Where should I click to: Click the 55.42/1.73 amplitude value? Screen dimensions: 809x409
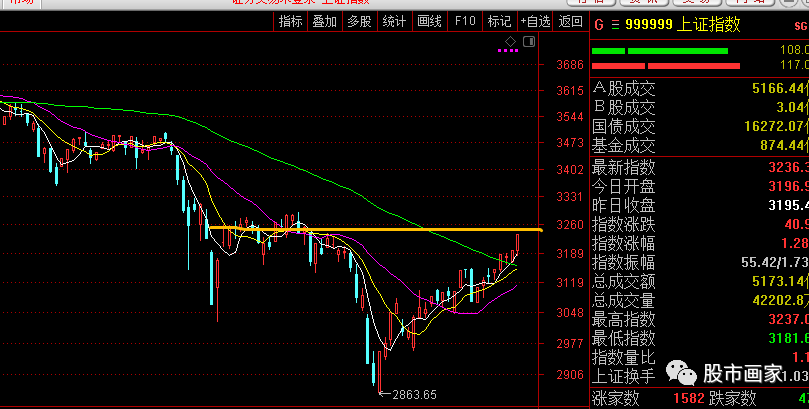click(x=775, y=262)
